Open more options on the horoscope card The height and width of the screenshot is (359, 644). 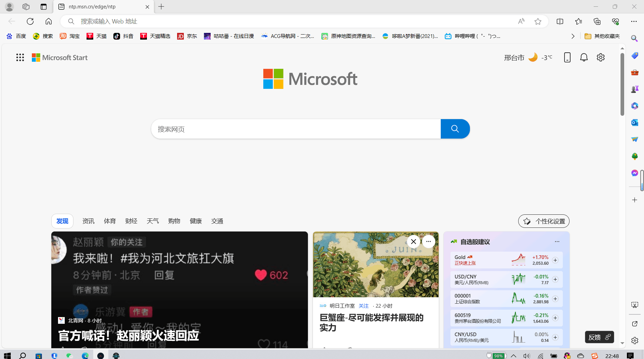428,242
